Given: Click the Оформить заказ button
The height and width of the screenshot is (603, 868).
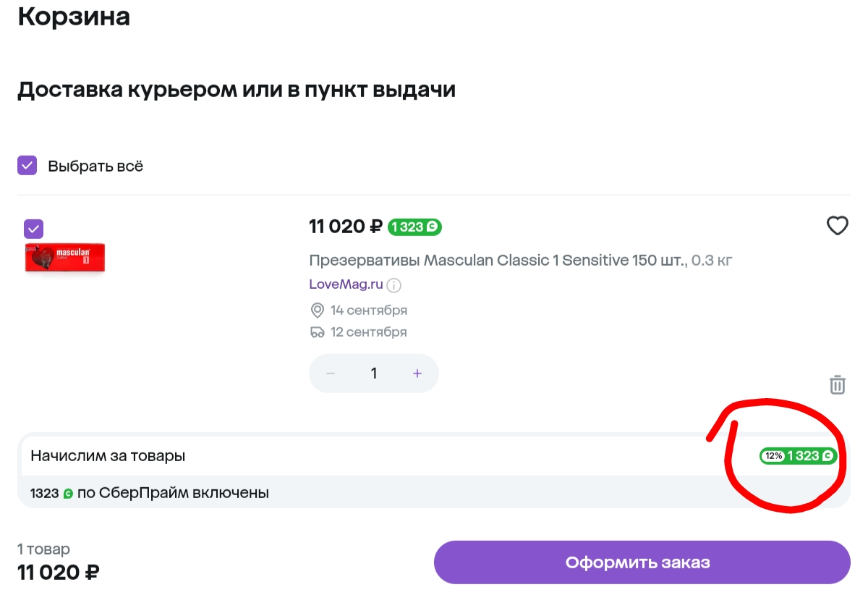Looking at the screenshot, I should (642, 562).
